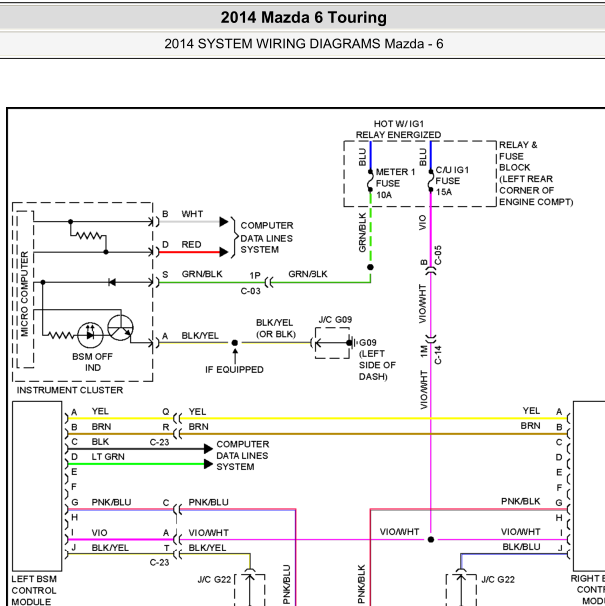Viewport: 605px width, 606px height.
Task: Click the diode symbol on terminal S line
Action: pyautogui.click(x=112, y=283)
